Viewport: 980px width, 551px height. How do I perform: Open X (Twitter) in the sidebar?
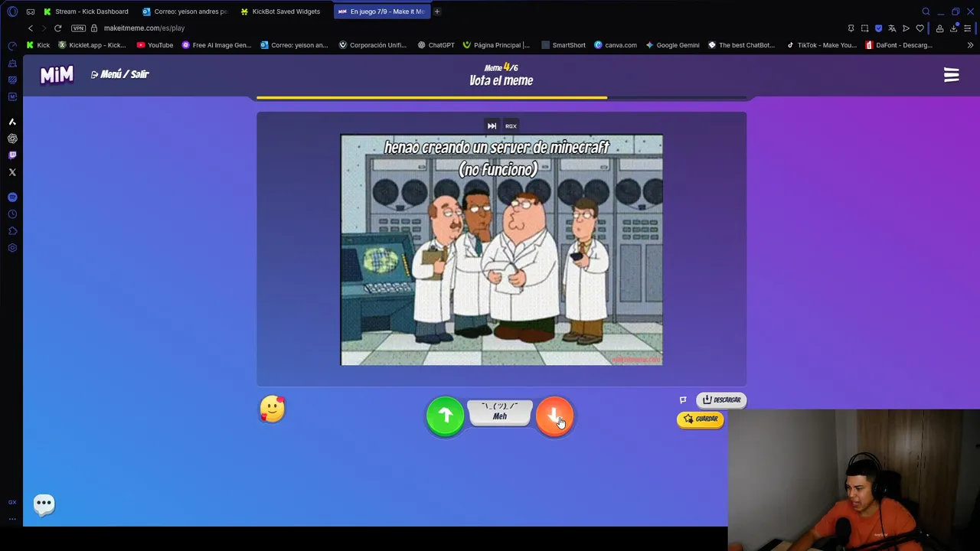[x=12, y=172]
